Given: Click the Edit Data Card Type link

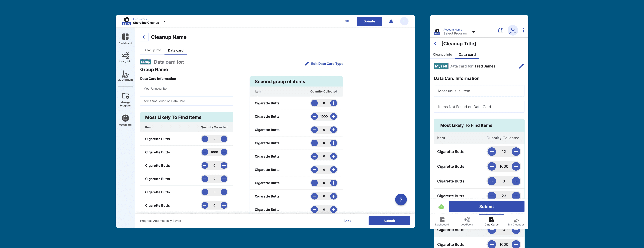Looking at the screenshot, I should 324,64.
